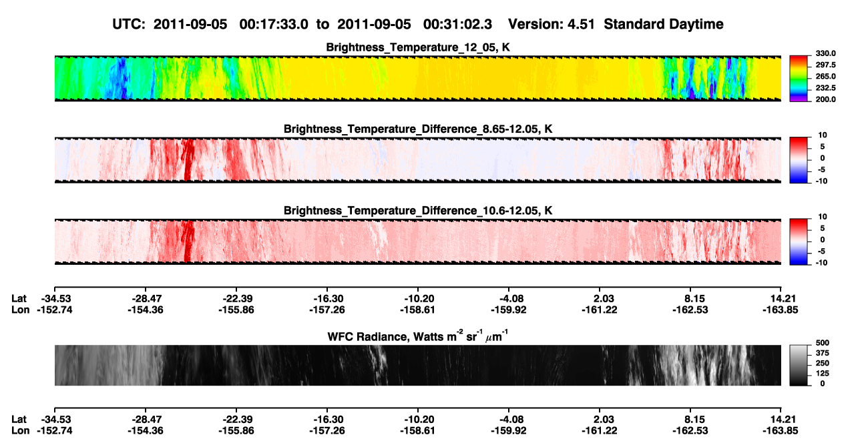Click longitude -154.36 on the axis above WFC panel
Viewport: 868px width, 445px height.
(x=145, y=310)
